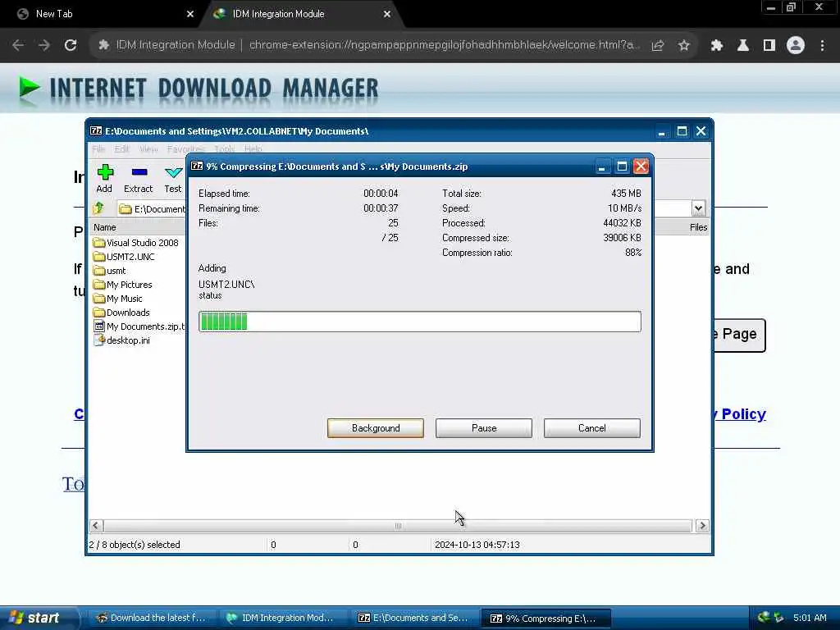The height and width of the screenshot is (630, 840).
Task: Cancel the compression
Action: click(x=592, y=428)
